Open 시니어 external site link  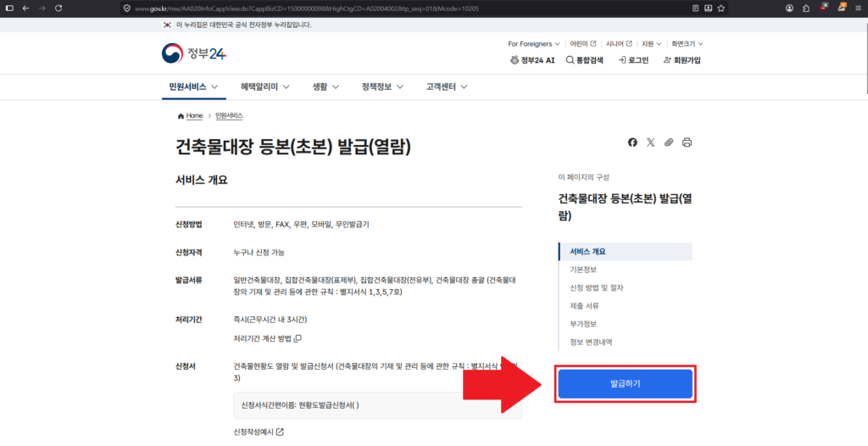coord(619,44)
